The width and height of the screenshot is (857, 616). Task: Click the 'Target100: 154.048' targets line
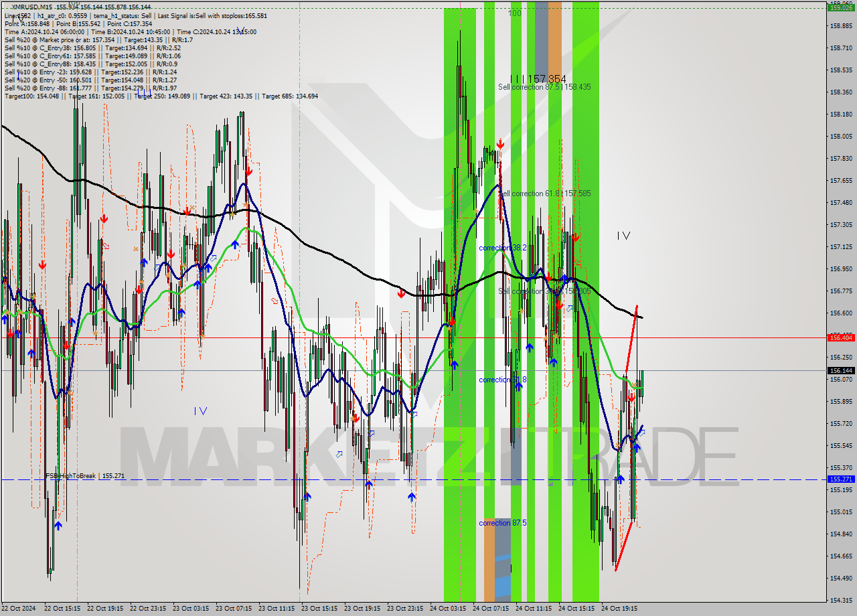[x=161, y=96]
